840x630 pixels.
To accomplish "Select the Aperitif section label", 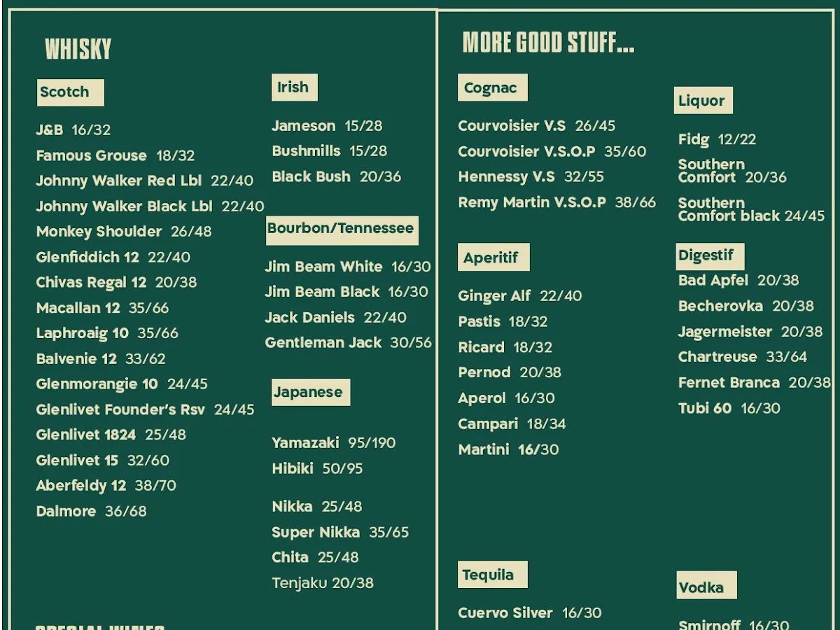I will 493,258.
